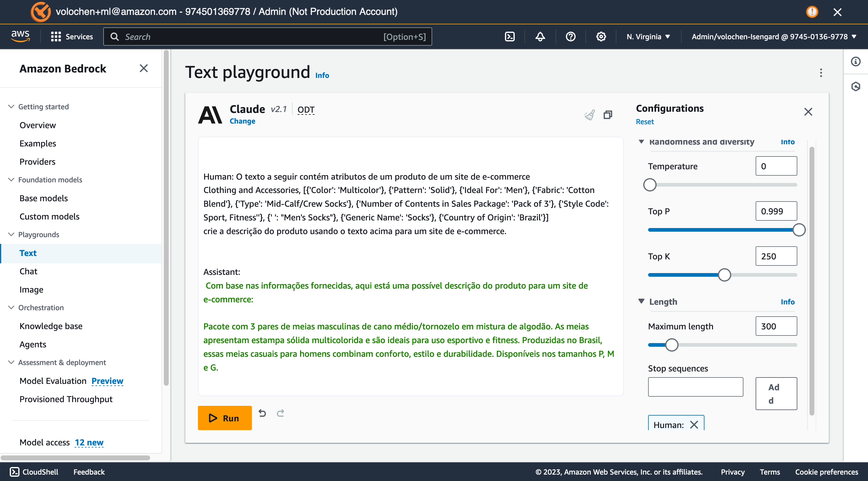Collapse the Length section
868x481 pixels.
click(641, 301)
